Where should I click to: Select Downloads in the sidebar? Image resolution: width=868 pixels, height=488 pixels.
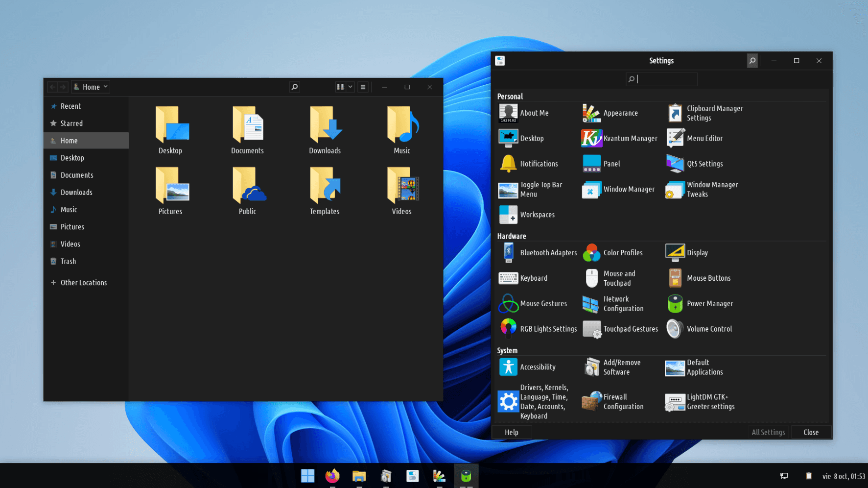pyautogui.click(x=76, y=193)
